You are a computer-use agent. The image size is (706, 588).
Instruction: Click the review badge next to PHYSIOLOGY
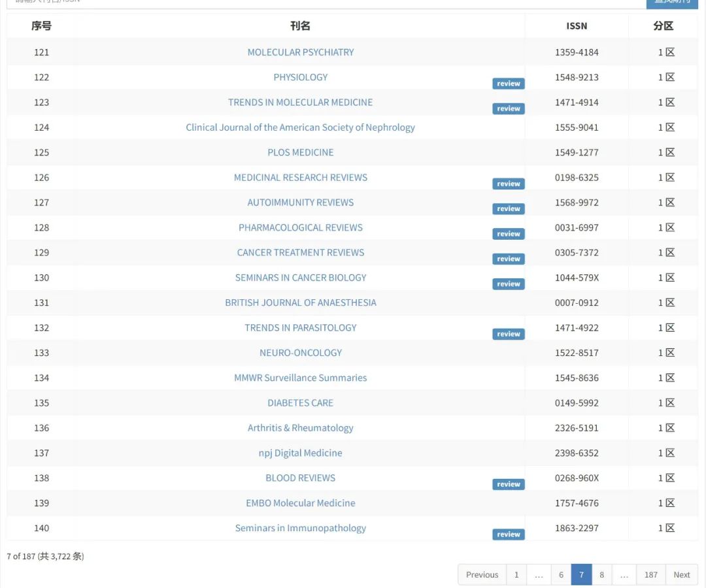tap(508, 84)
